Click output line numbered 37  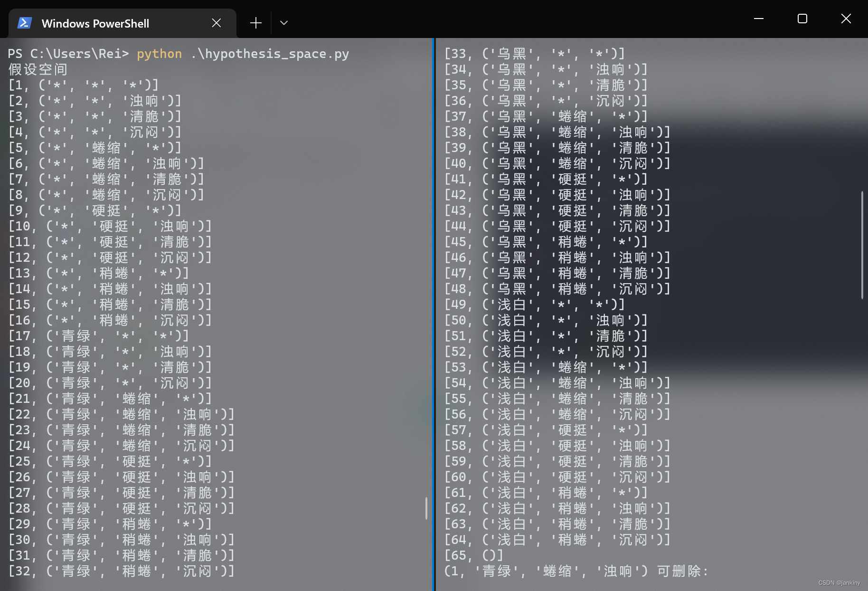546,116
